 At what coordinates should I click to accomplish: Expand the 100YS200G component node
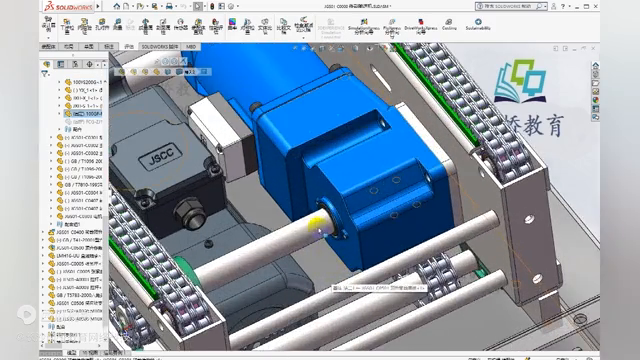pyautogui.click(x=60, y=82)
